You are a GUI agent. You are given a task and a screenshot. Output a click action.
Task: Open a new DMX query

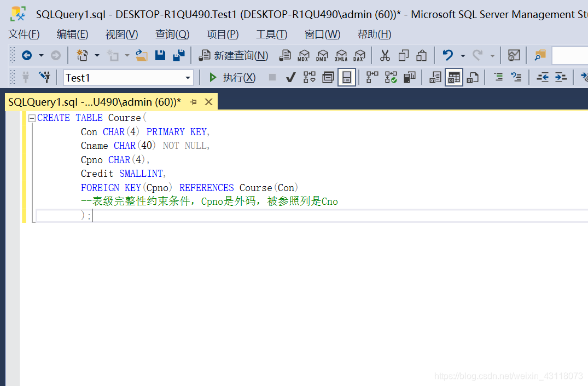322,55
